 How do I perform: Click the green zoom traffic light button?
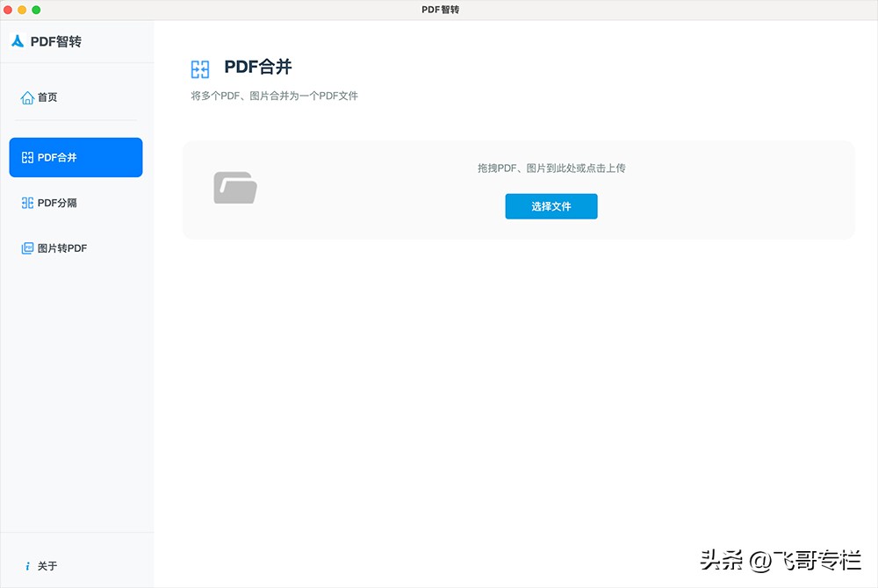37,10
